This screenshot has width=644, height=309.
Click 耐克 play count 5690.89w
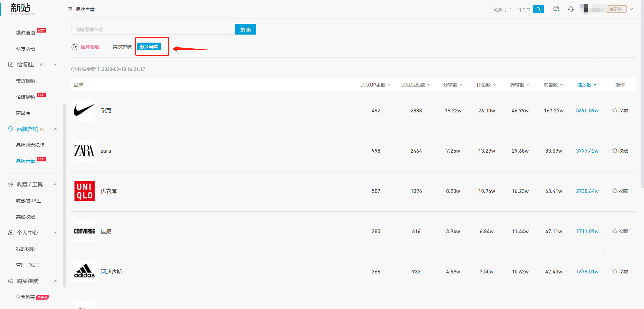point(587,110)
